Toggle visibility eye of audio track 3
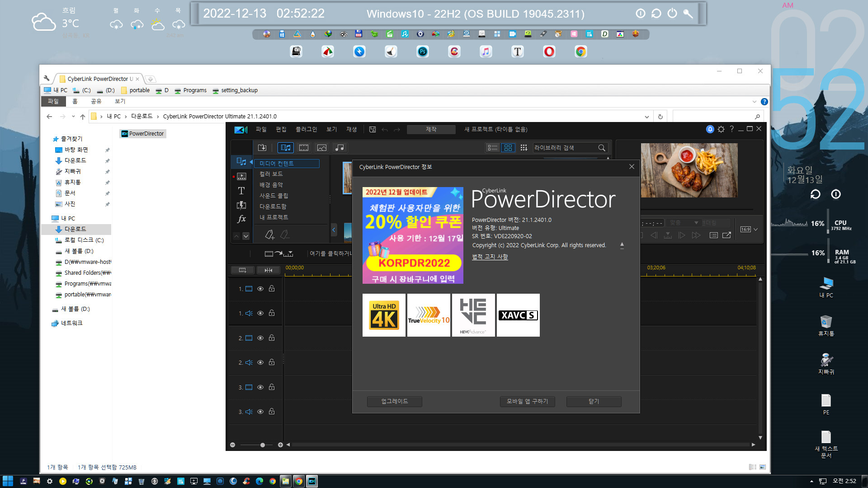 (260, 412)
